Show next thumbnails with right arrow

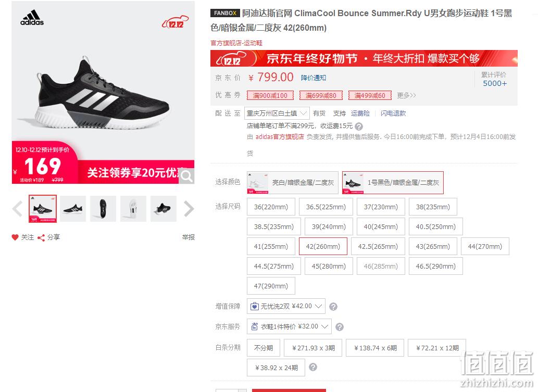click(x=189, y=209)
